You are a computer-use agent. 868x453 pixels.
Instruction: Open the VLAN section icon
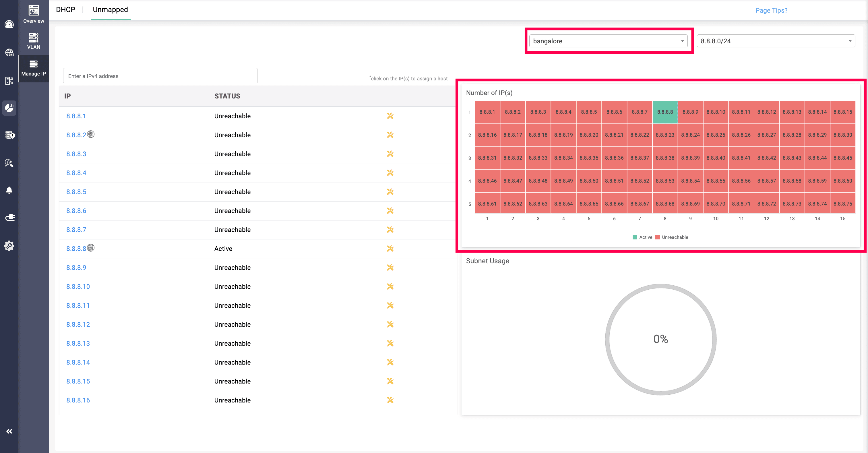[33, 41]
